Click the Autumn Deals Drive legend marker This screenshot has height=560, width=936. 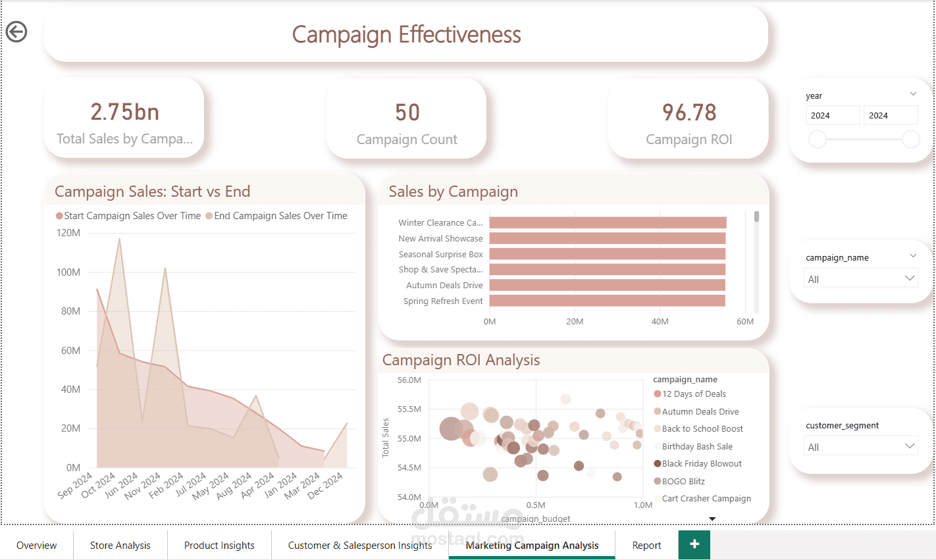657,412
